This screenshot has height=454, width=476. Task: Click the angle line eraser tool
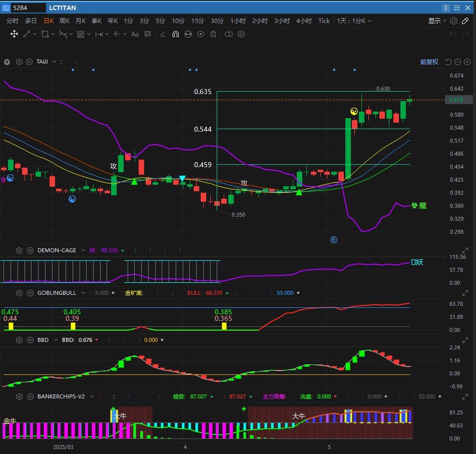[163, 34]
